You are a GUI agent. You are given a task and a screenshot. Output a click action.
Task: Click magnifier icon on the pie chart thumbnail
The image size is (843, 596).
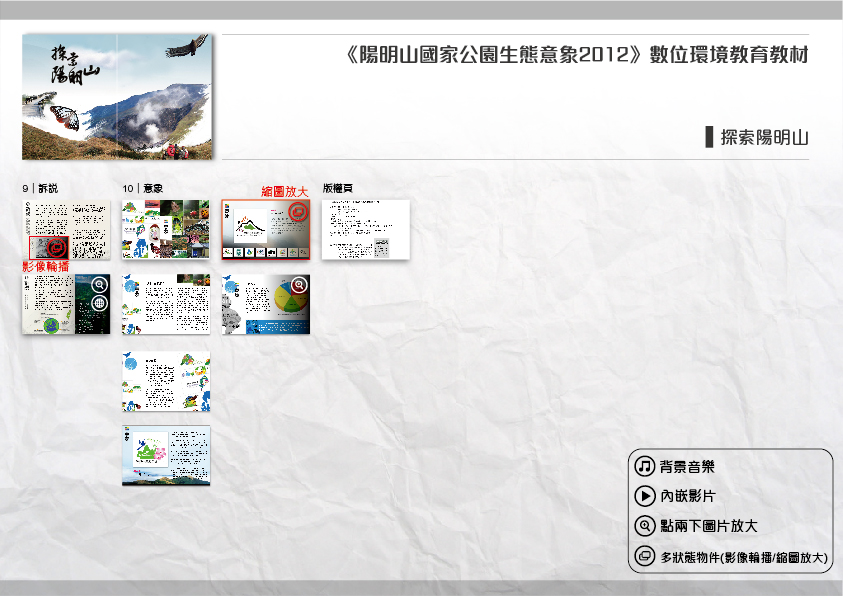click(298, 285)
